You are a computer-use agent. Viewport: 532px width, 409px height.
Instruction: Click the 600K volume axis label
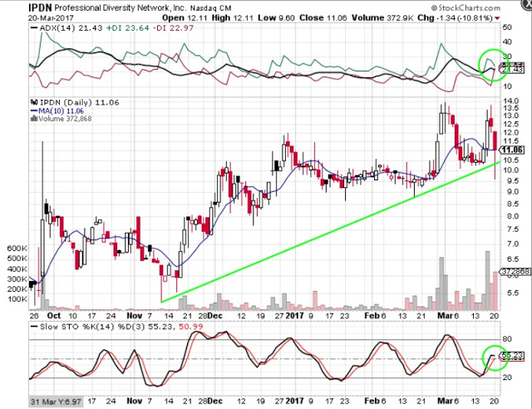pyautogui.click(x=17, y=249)
